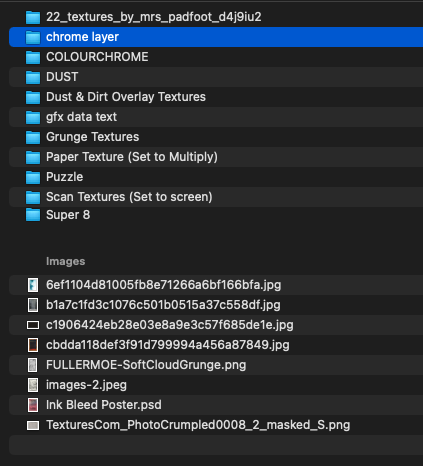Select file cbdda118def3f91d799994a456a87849.jpg

pyautogui.click(x=216, y=345)
